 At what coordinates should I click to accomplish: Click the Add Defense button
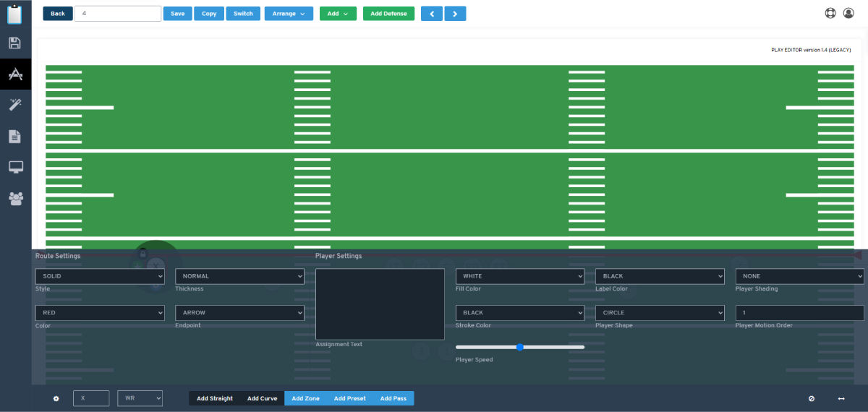(x=388, y=14)
